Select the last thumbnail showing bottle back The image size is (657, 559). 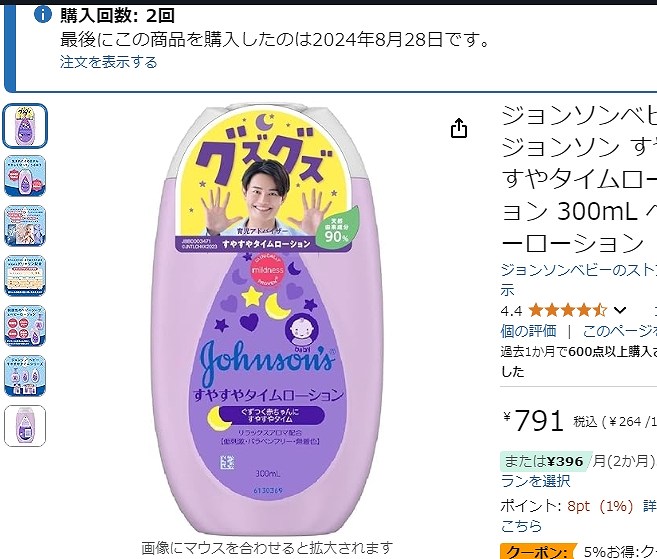coord(25,426)
